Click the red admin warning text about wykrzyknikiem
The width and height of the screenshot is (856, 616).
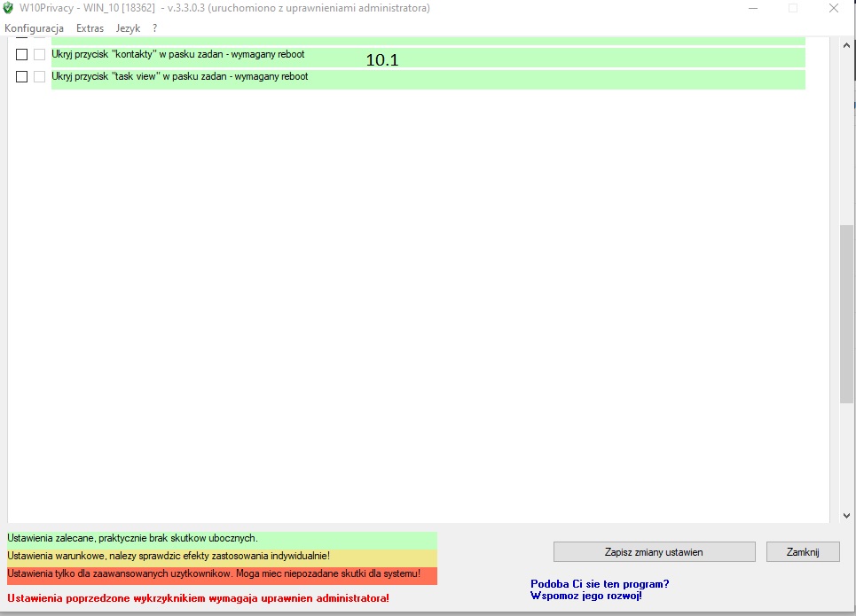pyautogui.click(x=198, y=598)
